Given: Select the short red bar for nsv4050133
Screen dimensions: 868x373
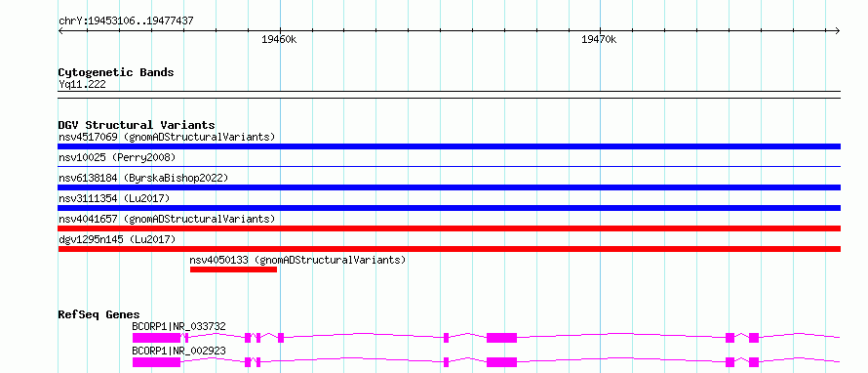Looking at the screenshot, I should [233, 269].
